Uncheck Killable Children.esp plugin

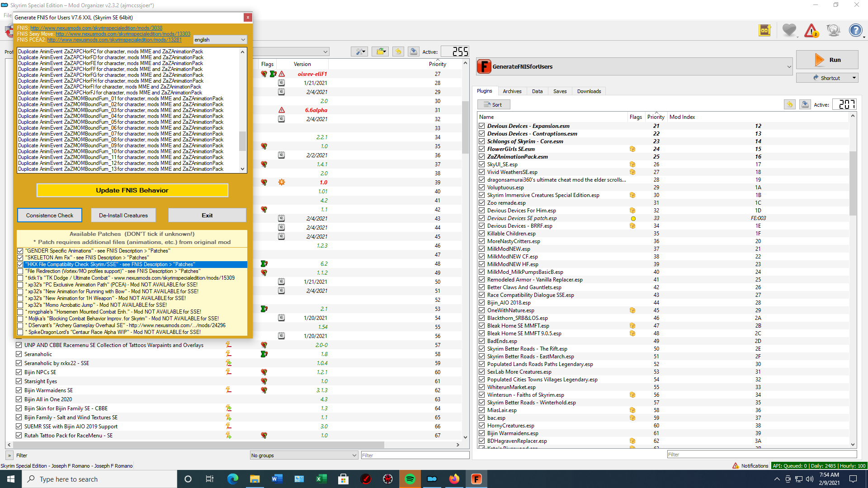pos(482,234)
